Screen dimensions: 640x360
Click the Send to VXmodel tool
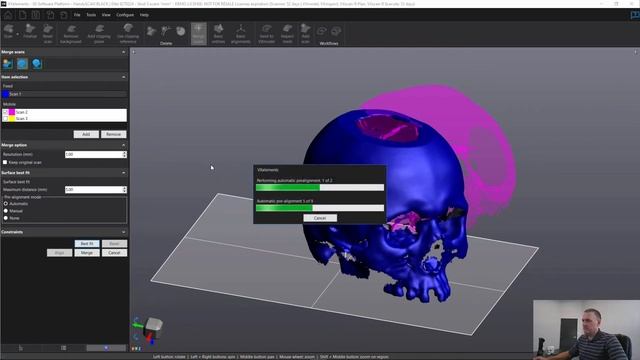coord(267,33)
